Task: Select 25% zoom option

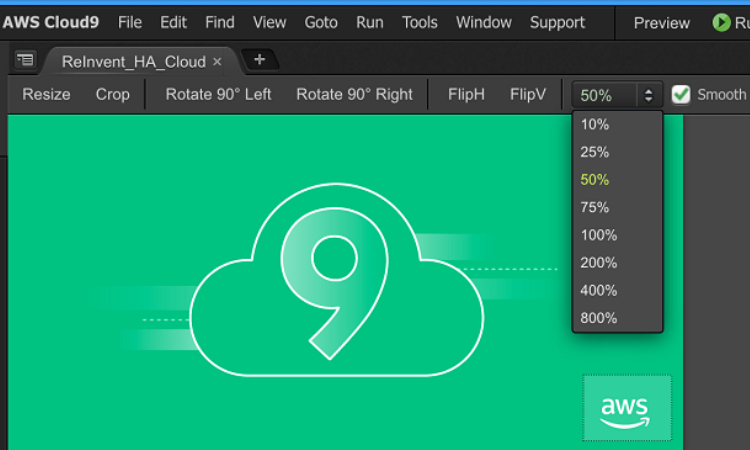Action: (617, 153)
